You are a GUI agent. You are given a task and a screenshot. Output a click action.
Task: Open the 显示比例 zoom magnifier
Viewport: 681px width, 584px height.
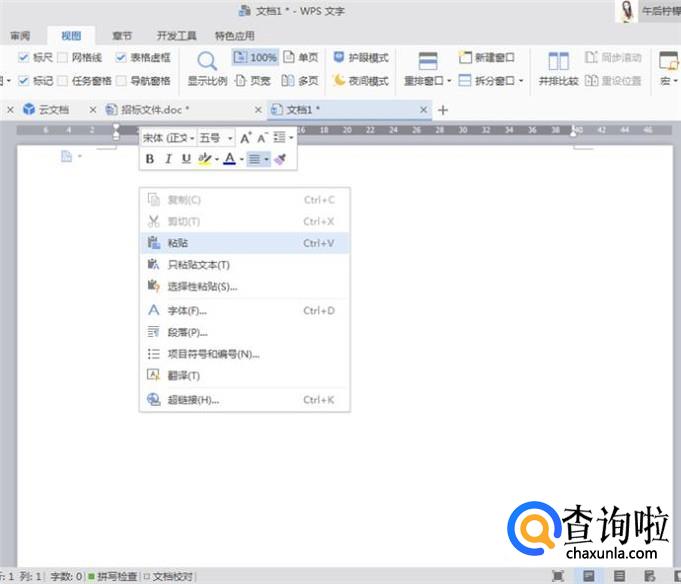point(207,69)
